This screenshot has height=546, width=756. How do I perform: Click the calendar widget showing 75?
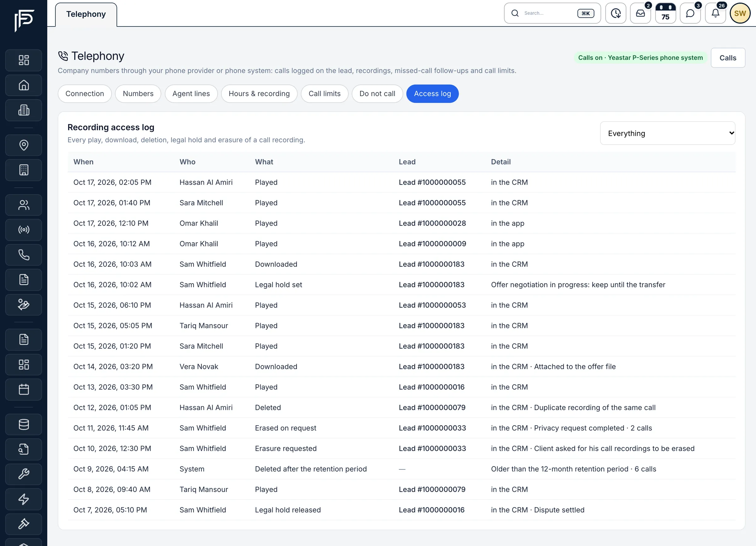[665, 13]
